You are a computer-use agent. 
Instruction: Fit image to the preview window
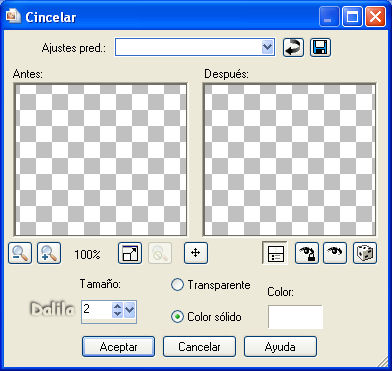pos(130,253)
